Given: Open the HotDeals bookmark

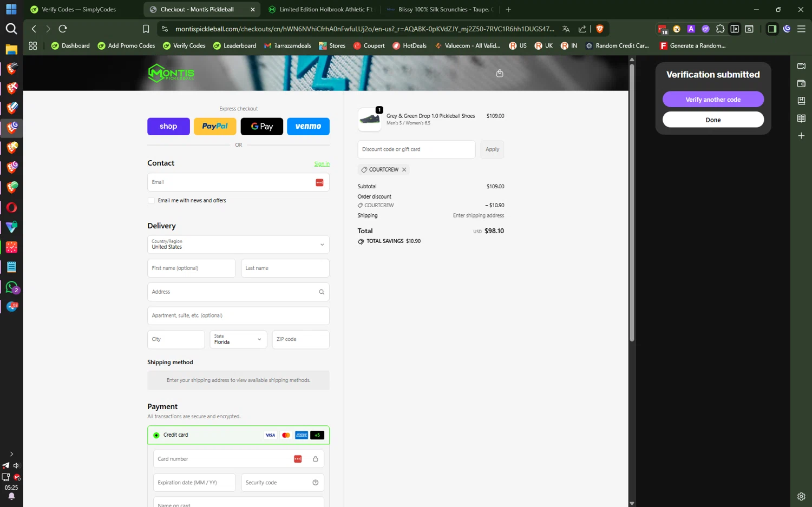Looking at the screenshot, I should coord(409,45).
